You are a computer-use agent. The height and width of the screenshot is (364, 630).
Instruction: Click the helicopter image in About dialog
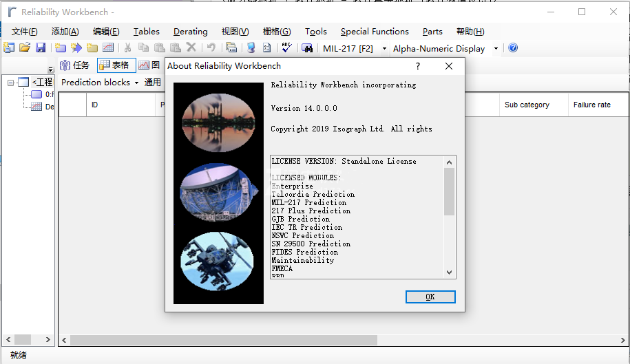(x=217, y=261)
